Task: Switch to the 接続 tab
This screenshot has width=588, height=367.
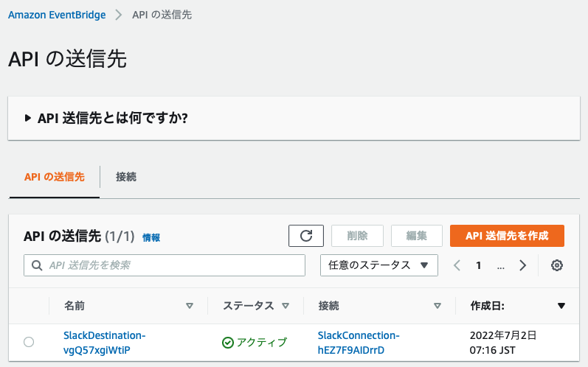Action: pos(126,177)
